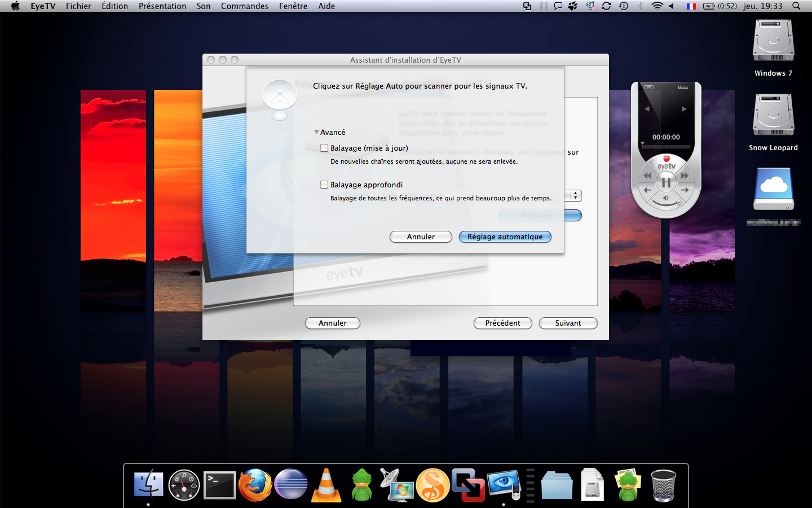Click the red record button on EyeTV remote
This screenshot has width=812, height=508.
pyautogui.click(x=667, y=159)
